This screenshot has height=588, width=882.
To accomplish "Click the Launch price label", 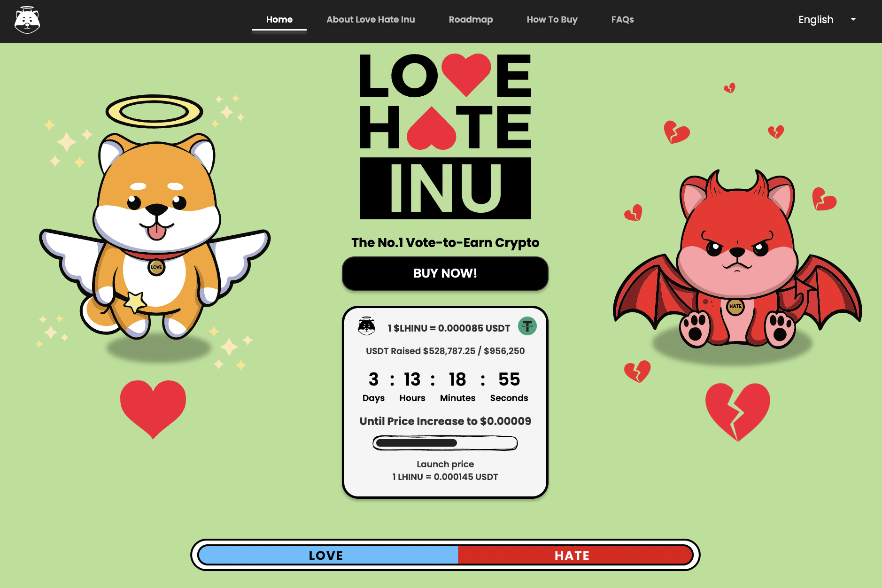I will [445, 464].
